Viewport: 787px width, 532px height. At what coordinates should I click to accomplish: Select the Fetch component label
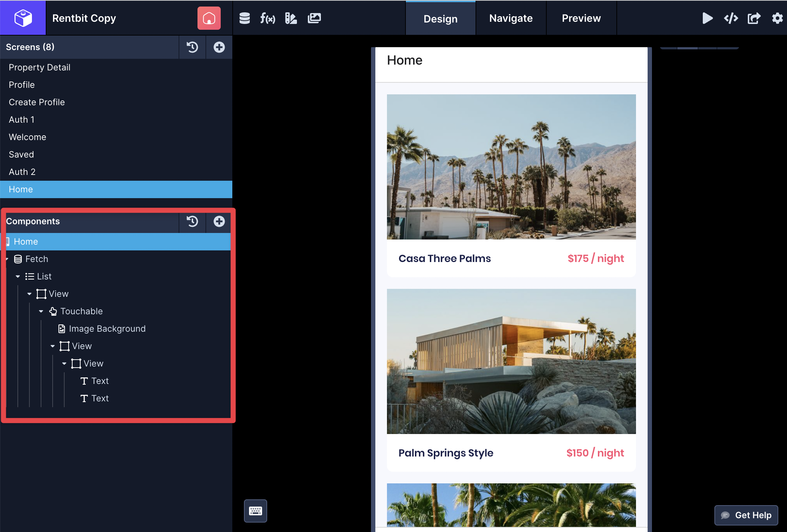pos(37,259)
